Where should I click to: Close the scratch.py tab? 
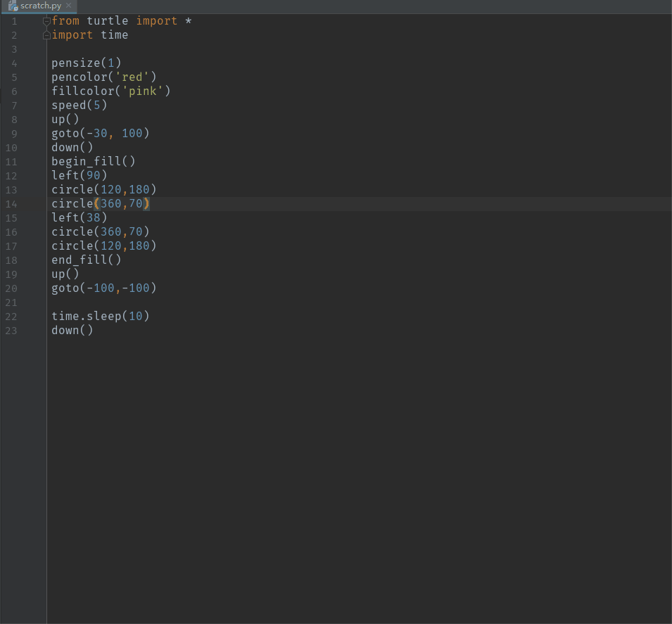click(68, 6)
